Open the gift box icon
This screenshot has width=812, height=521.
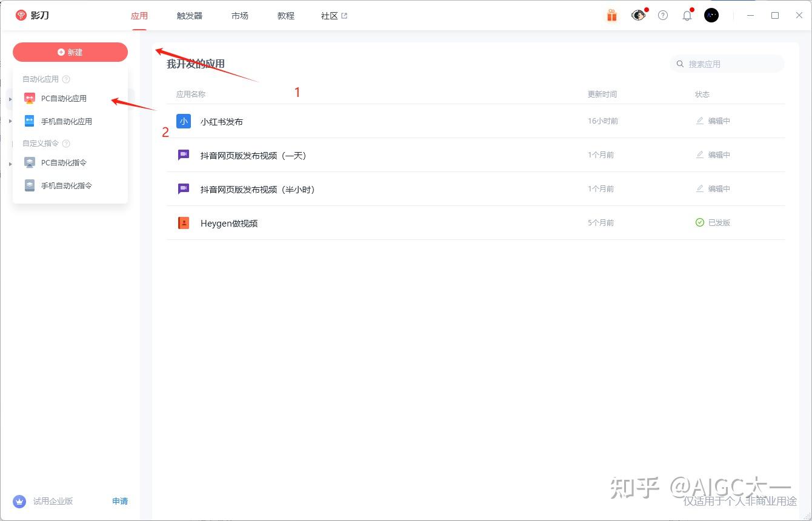tap(612, 15)
